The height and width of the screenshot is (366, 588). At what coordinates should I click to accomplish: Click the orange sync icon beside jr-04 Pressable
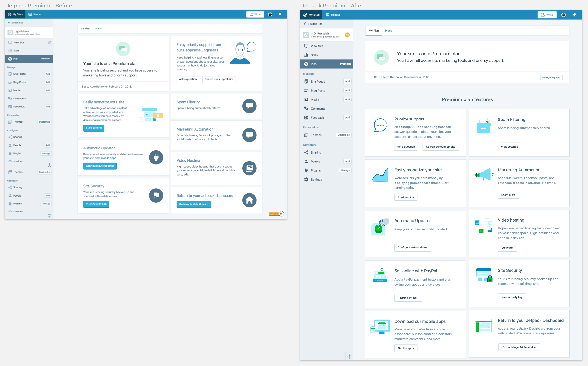pyautogui.click(x=347, y=35)
